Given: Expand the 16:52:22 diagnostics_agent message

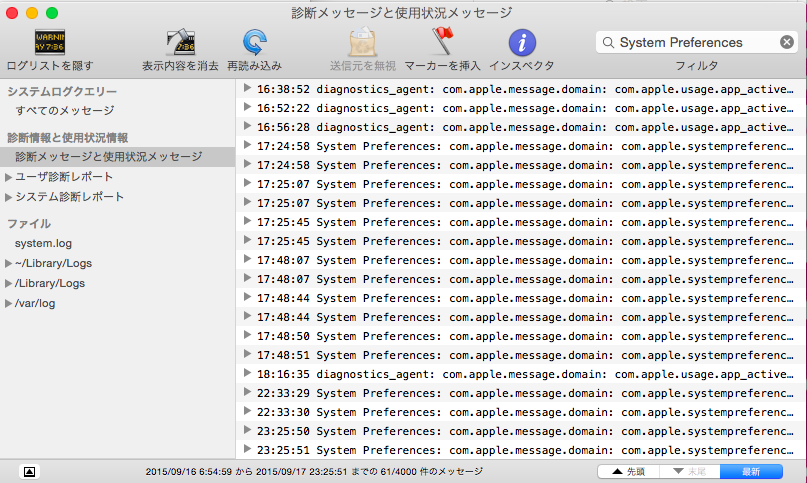Looking at the screenshot, I should (247, 107).
